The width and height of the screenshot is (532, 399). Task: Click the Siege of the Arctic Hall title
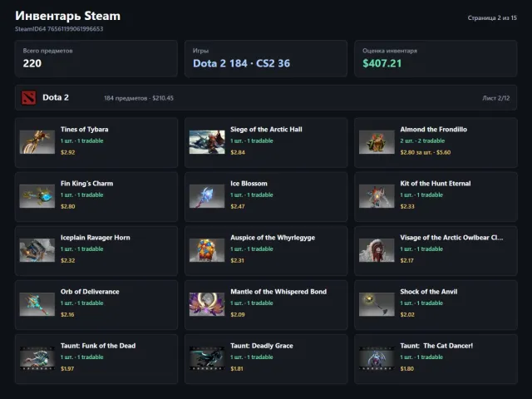pyautogui.click(x=266, y=130)
